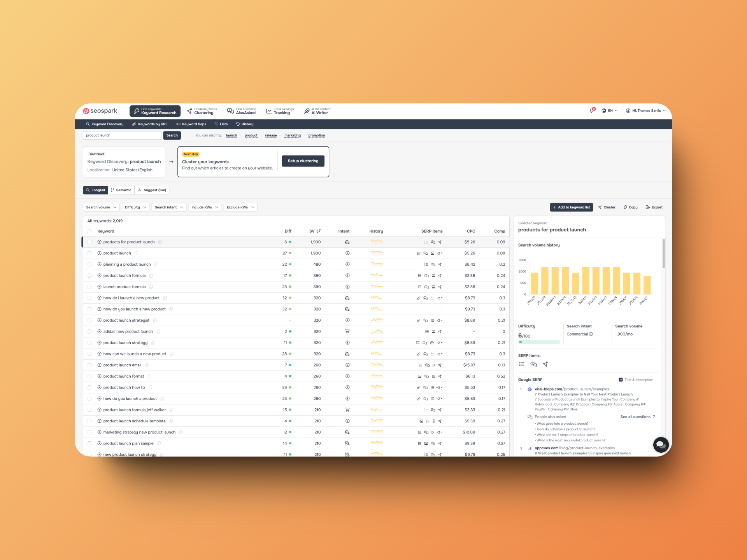Click See all questions link in SERP panel
Screen dimensions: 747x560
point(637,416)
